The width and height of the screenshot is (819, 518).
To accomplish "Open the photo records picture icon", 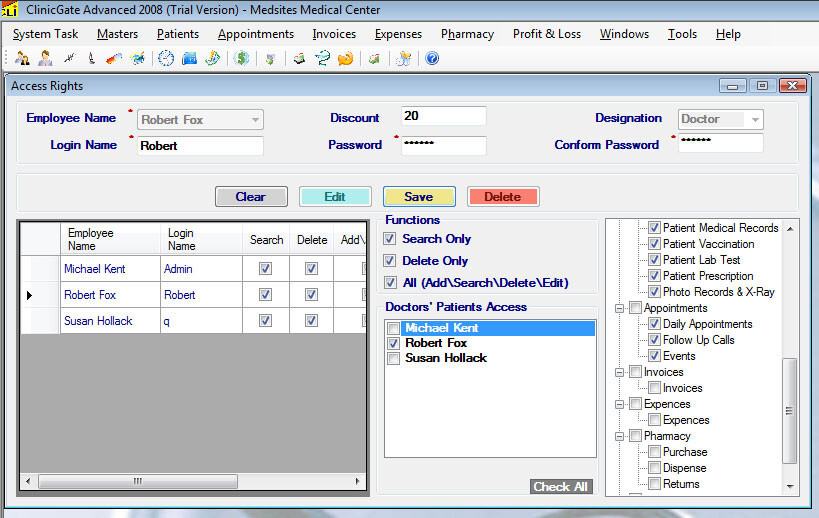I will click(x=138, y=58).
